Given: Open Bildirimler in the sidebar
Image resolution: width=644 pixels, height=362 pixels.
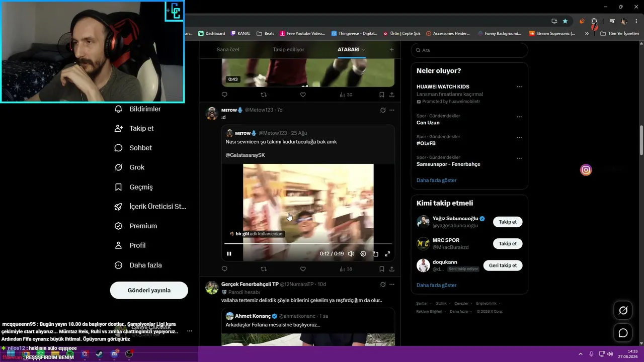Looking at the screenshot, I should point(138,109).
